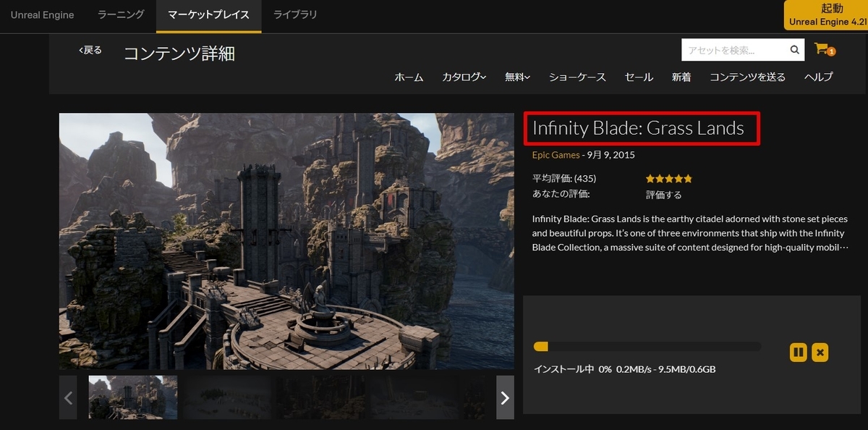Pause the installation download
Viewport: 868px width, 430px height.
[798, 353]
